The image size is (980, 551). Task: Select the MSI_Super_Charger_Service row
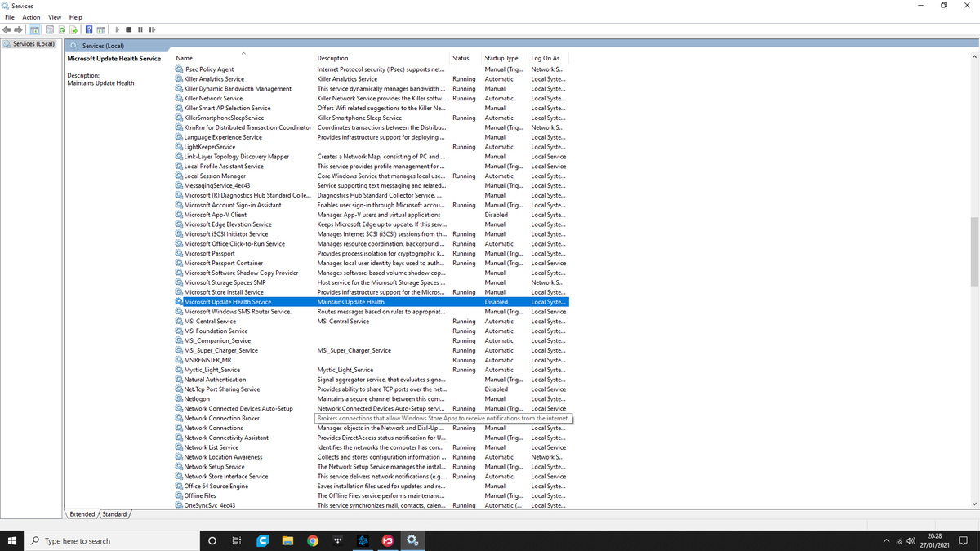click(372, 351)
